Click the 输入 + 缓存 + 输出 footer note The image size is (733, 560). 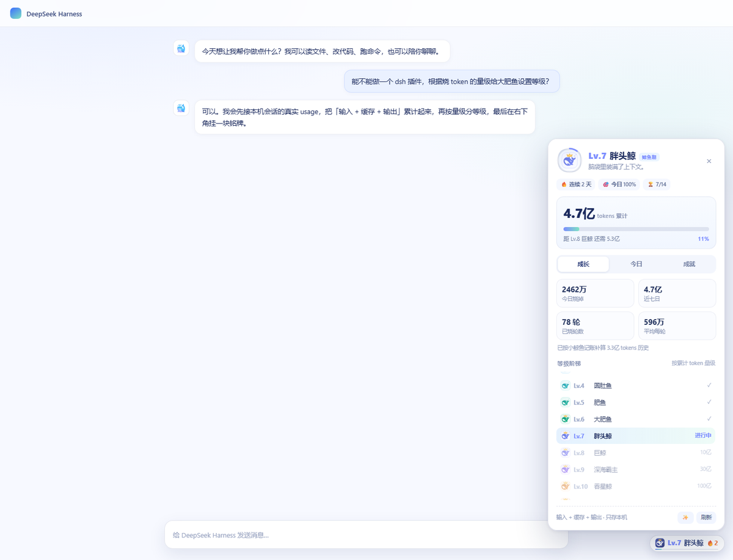(591, 517)
